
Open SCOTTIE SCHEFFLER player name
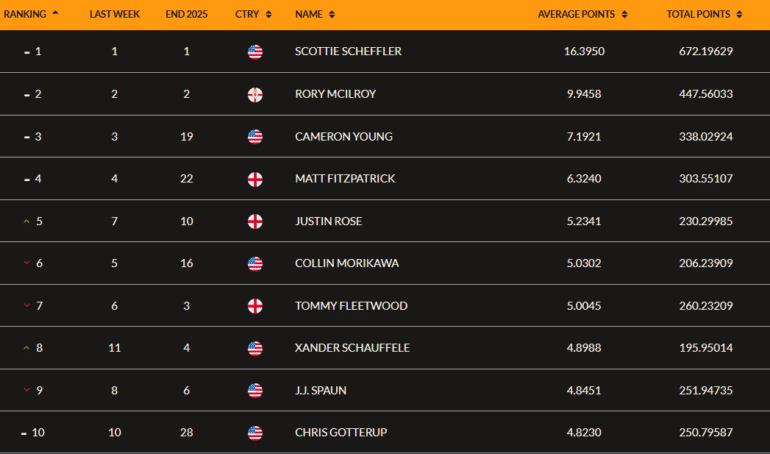(x=348, y=52)
